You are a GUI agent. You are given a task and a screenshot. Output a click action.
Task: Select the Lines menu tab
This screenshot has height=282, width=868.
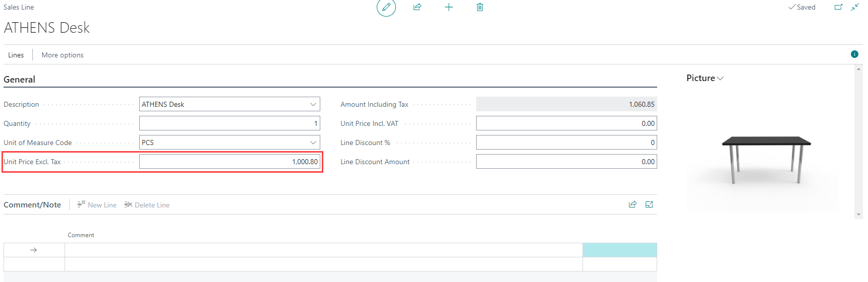(x=16, y=55)
